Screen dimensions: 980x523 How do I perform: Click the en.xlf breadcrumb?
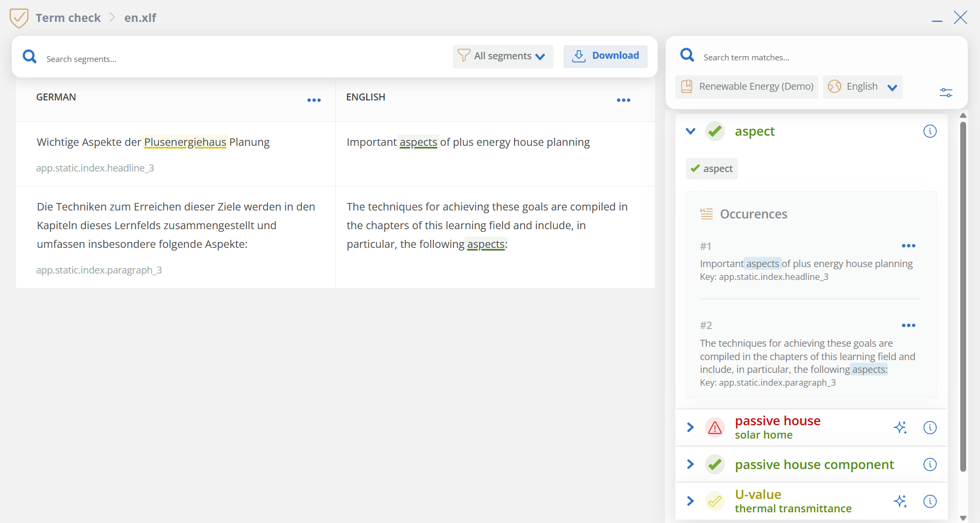click(x=140, y=18)
